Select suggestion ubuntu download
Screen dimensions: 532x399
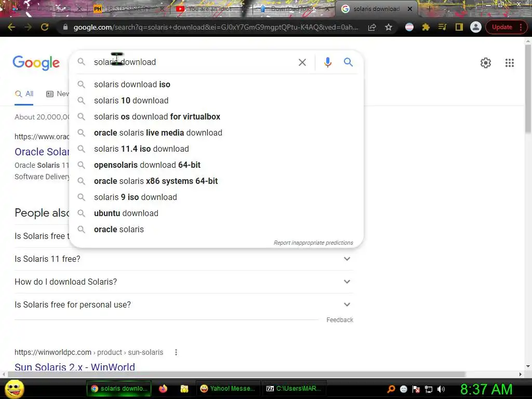pos(217,214)
